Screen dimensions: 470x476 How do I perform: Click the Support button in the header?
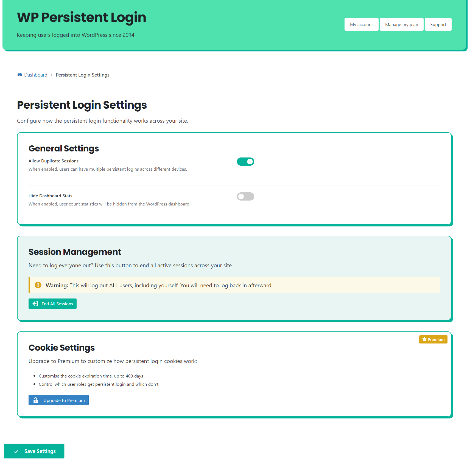pyautogui.click(x=438, y=24)
